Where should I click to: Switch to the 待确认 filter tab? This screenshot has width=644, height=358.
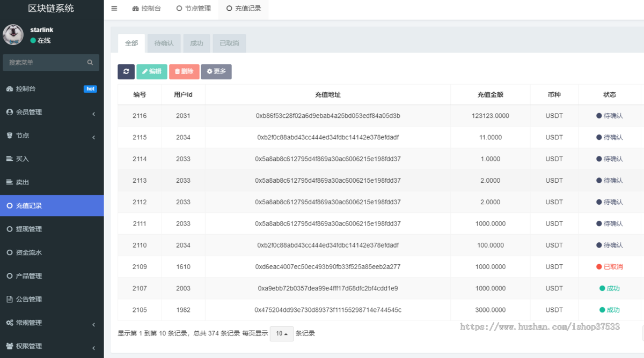[x=164, y=43]
